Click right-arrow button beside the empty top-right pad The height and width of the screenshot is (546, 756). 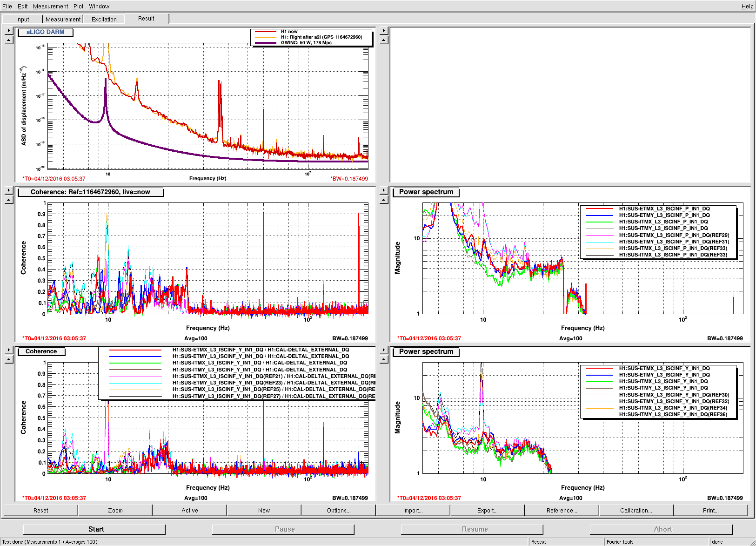coord(384,31)
